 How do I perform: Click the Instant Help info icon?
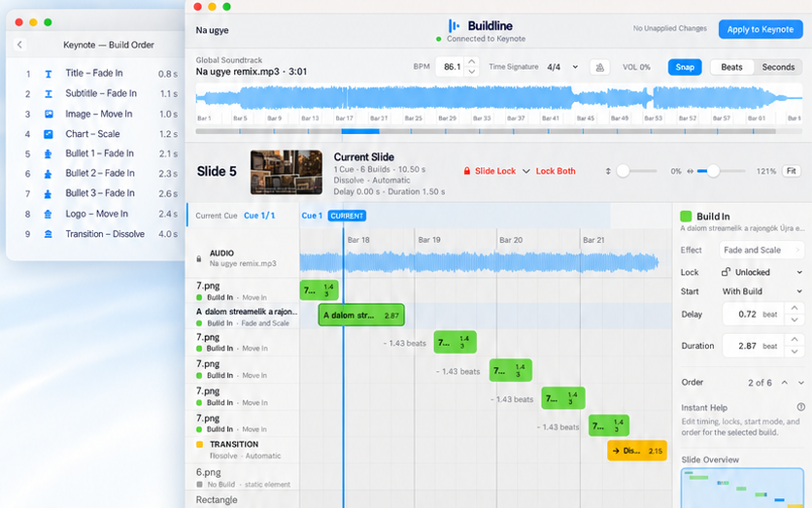pos(801,407)
